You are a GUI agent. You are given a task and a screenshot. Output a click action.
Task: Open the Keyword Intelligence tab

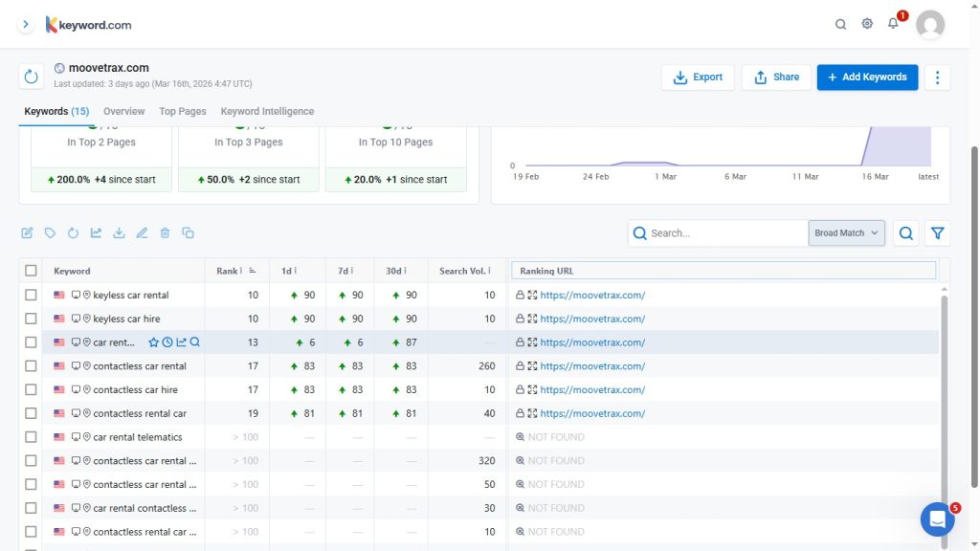coord(267,111)
